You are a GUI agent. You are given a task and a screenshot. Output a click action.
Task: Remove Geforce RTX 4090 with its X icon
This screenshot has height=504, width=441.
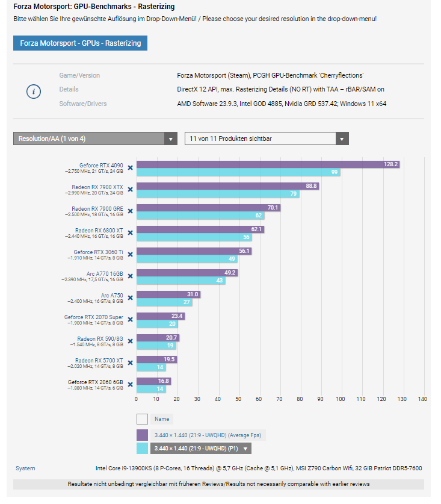pyautogui.click(x=130, y=168)
